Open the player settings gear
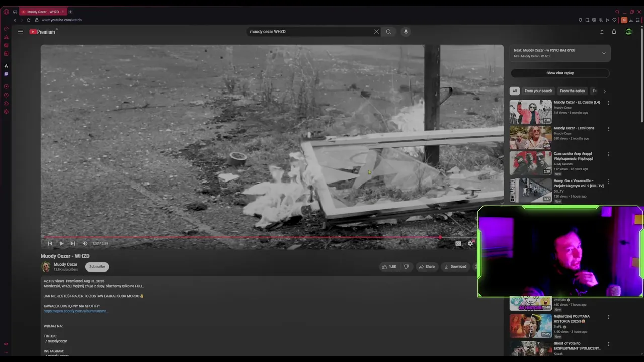This screenshot has height=362, width=644. point(470,243)
